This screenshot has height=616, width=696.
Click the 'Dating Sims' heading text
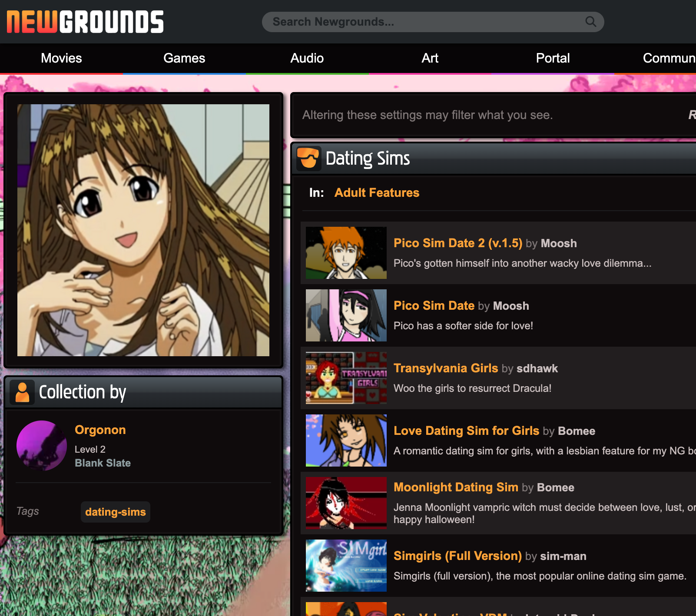(x=368, y=158)
